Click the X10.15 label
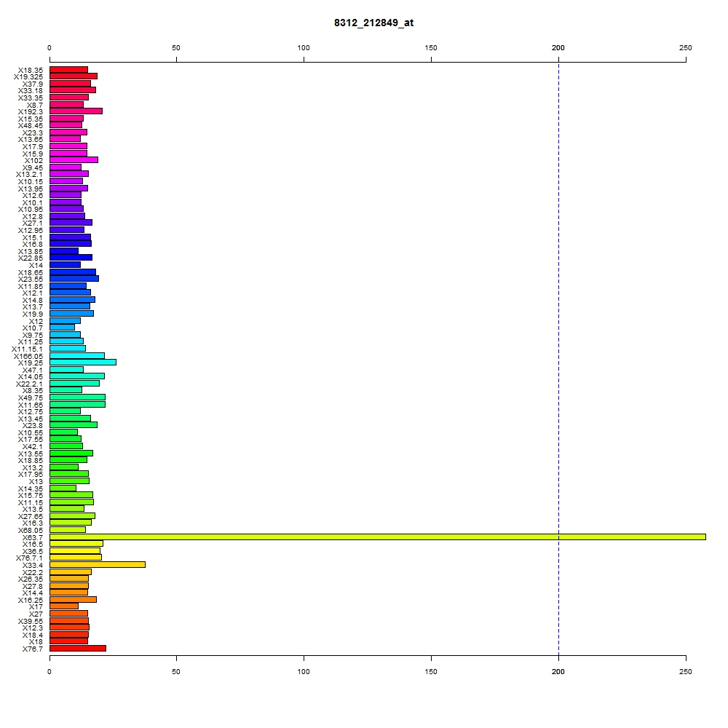The height and width of the screenshot is (728, 728). 30,181
